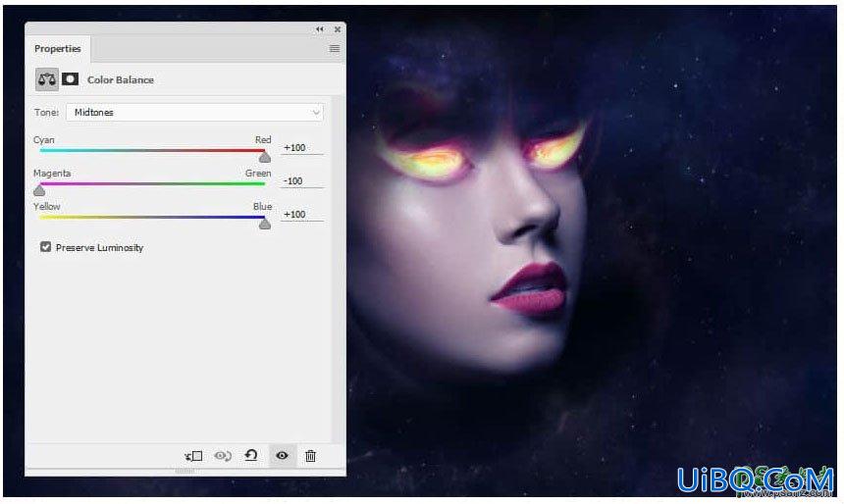The image size is (844, 504).
Task: Reset adjustment to defaults
Action: point(251,456)
